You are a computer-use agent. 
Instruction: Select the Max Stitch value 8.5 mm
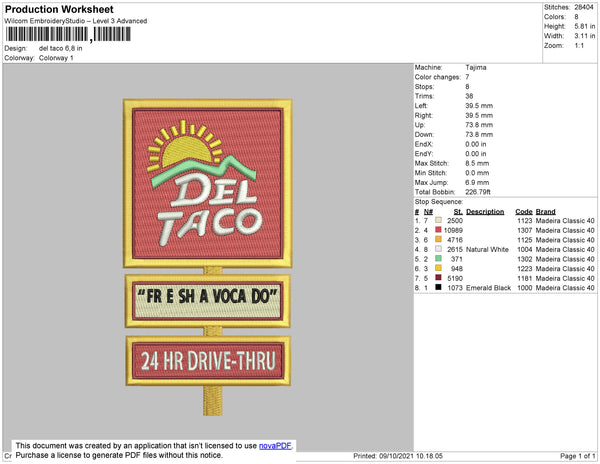[477, 163]
